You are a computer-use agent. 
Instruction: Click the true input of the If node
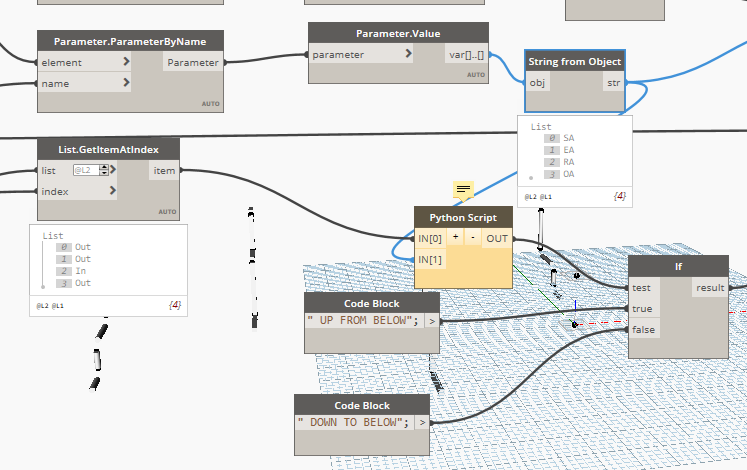click(642, 309)
